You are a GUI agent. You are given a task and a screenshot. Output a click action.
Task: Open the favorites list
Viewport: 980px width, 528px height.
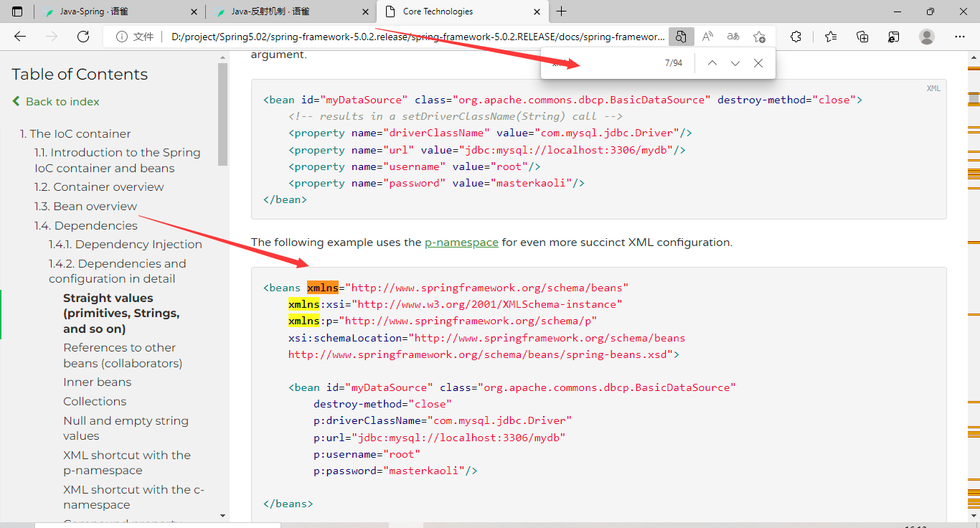[831, 37]
